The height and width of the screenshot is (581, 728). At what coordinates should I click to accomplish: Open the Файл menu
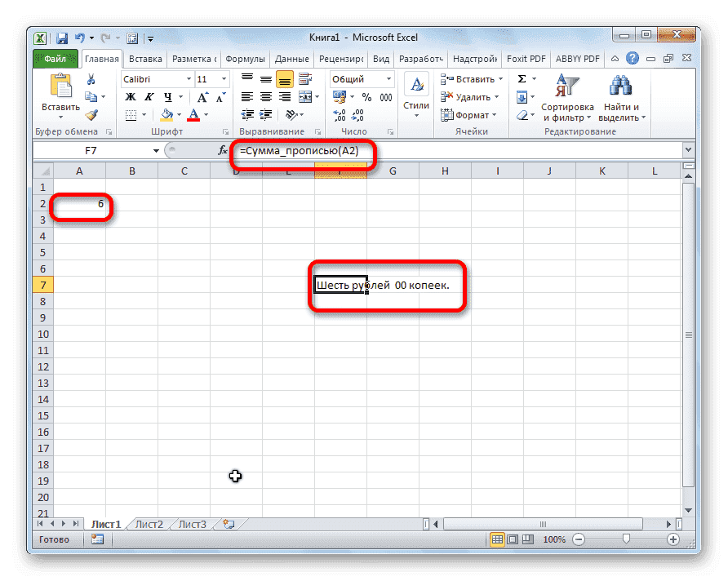point(55,58)
